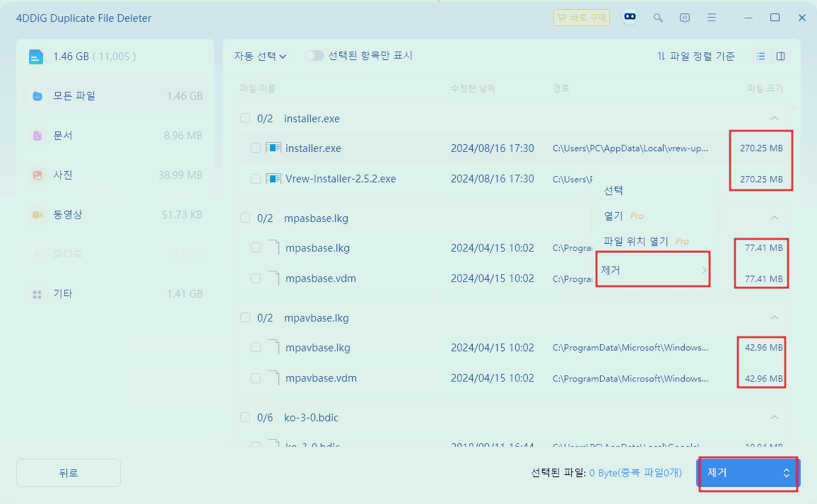Collapse the installer.exe group
817x504 pixels.
pyautogui.click(x=775, y=118)
